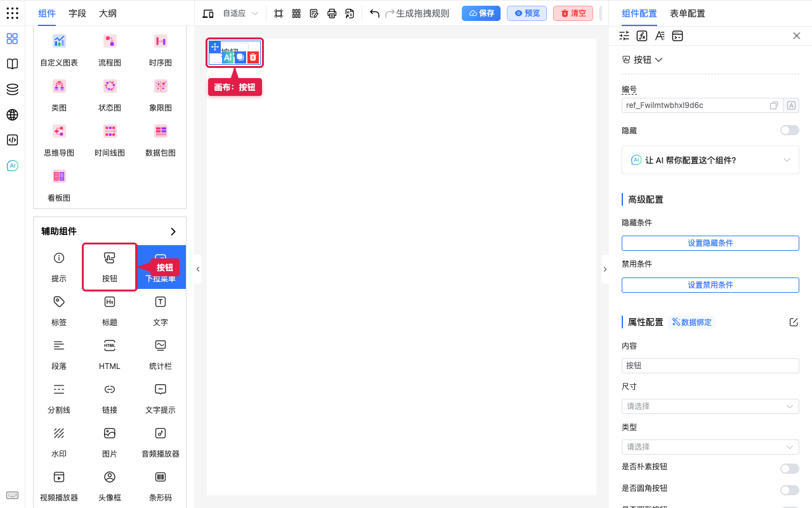Click the blue 保存 button
The image size is (812, 508).
click(x=481, y=13)
